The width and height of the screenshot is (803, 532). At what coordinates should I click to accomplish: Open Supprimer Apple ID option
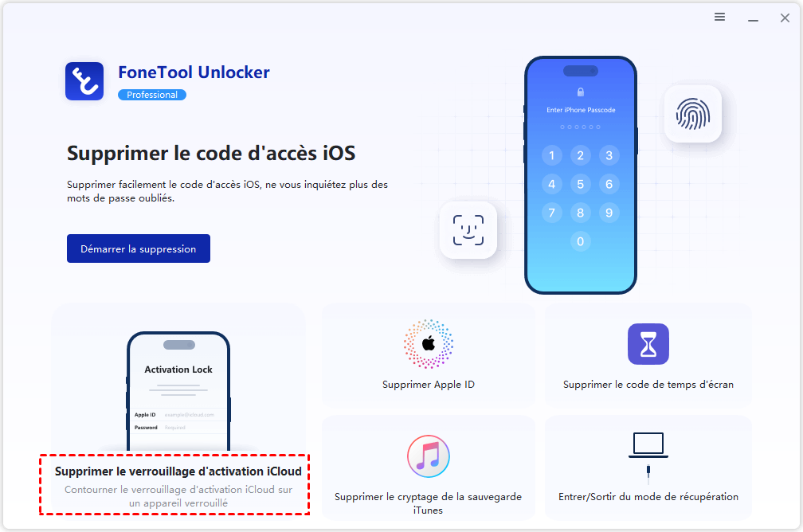[429, 385]
